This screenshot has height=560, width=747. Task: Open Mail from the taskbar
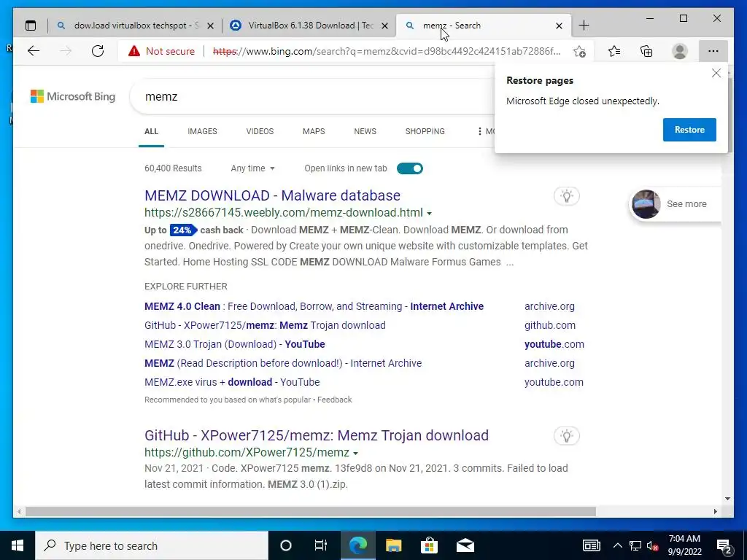(x=465, y=545)
